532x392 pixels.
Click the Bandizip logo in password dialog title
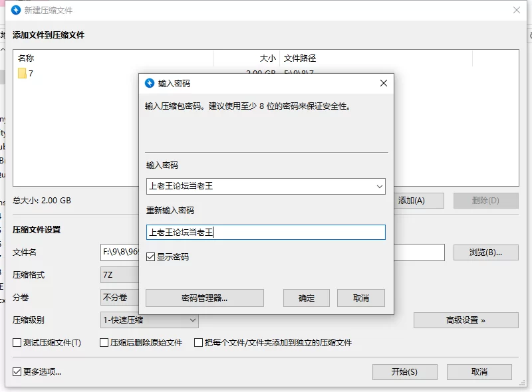pyautogui.click(x=150, y=83)
